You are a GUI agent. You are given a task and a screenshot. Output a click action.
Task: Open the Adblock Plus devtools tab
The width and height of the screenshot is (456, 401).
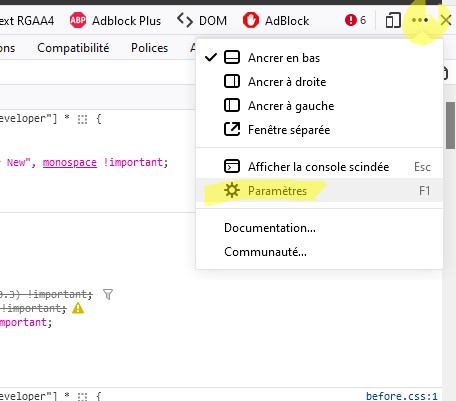pyautogui.click(x=115, y=21)
